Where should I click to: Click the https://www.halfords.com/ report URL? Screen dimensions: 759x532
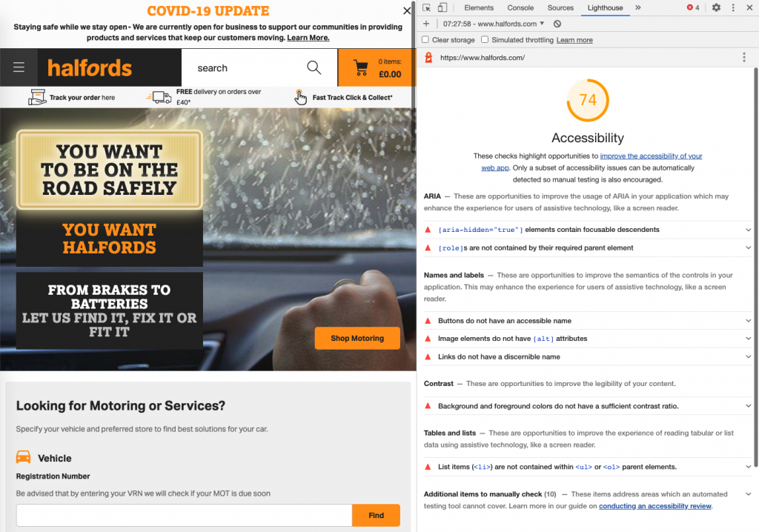(482, 58)
